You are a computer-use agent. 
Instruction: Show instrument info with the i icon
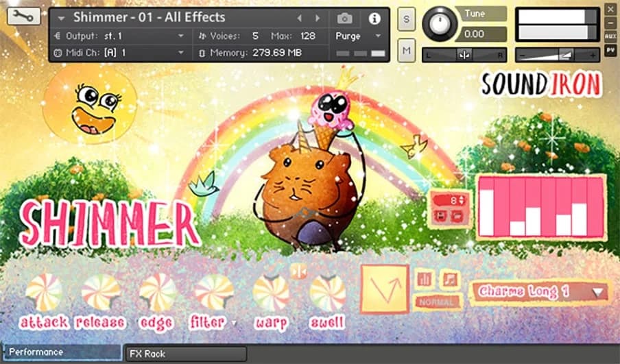pos(374,19)
